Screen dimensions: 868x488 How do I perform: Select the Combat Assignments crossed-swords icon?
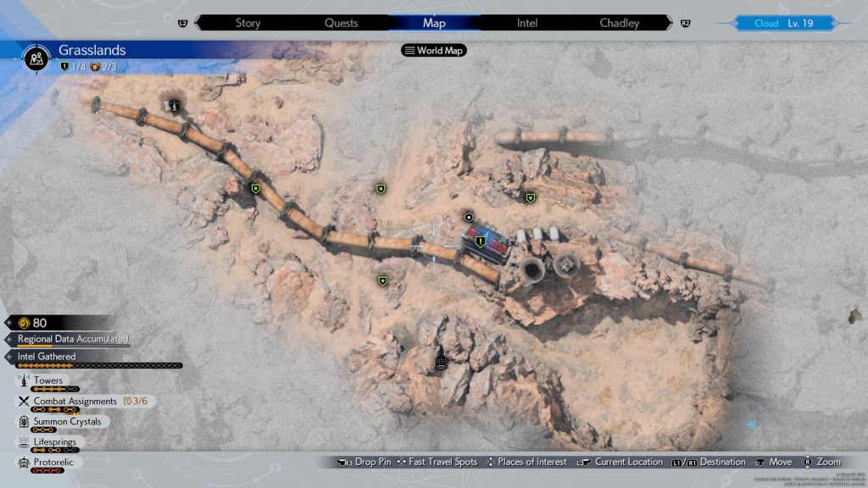(x=22, y=402)
